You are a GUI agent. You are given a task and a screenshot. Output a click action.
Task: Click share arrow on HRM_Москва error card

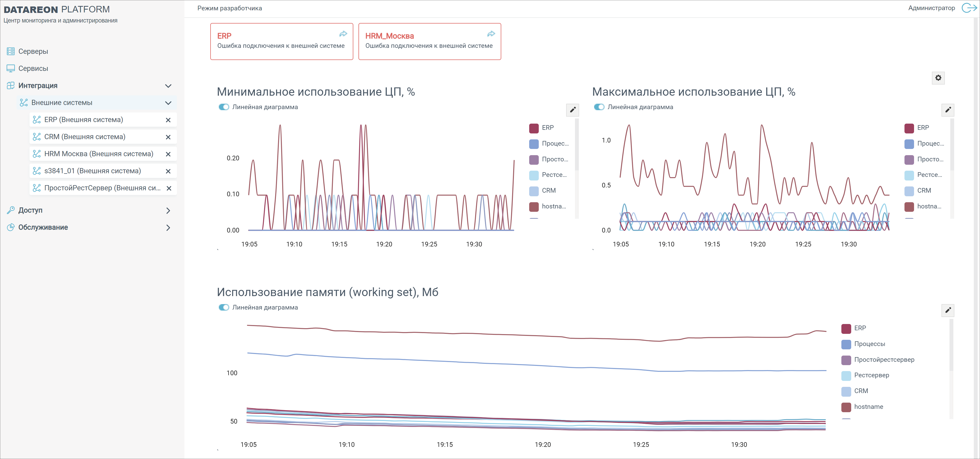491,34
